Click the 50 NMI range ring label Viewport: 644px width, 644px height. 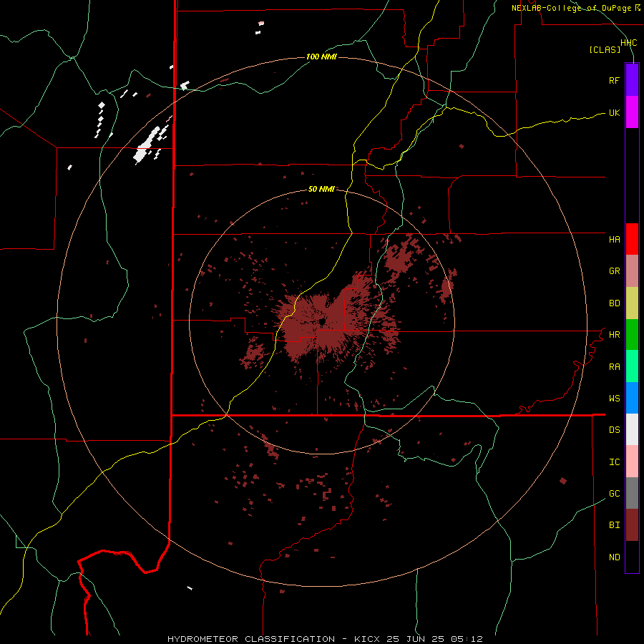pos(321,189)
